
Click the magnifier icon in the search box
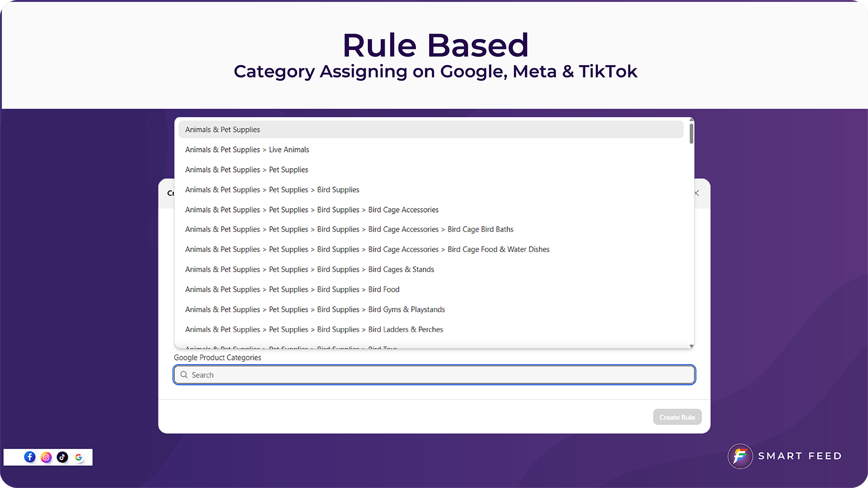(184, 375)
